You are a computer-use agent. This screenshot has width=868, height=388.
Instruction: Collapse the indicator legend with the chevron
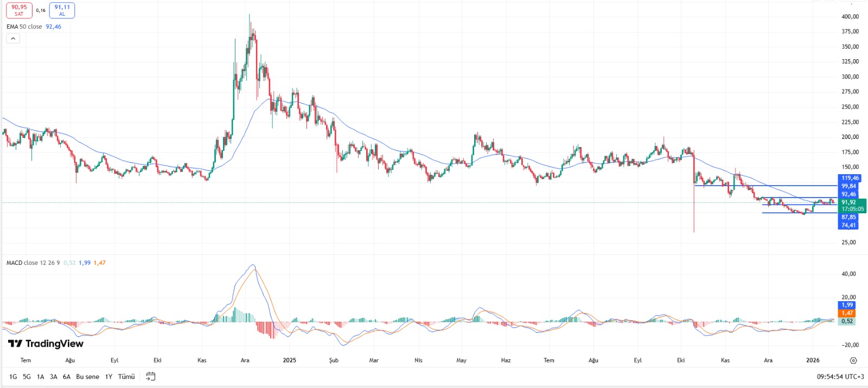[13, 39]
